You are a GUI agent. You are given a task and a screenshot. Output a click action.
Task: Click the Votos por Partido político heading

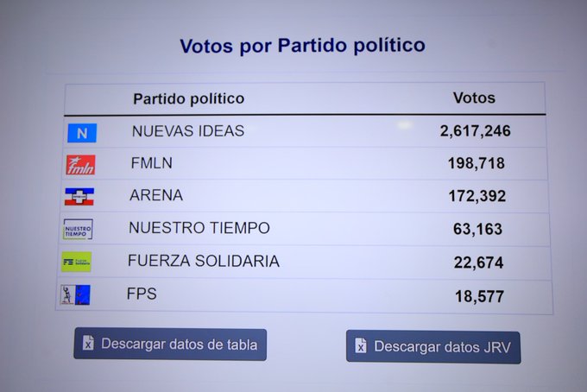click(x=302, y=46)
